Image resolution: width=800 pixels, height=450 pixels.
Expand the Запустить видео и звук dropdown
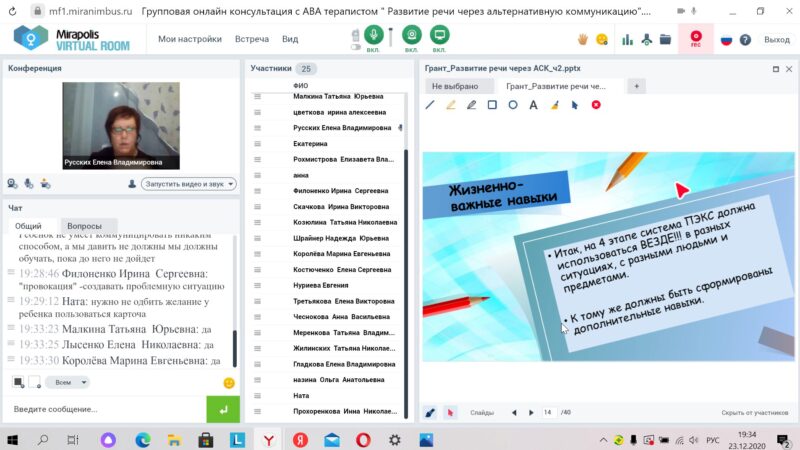click(x=189, y=184)
